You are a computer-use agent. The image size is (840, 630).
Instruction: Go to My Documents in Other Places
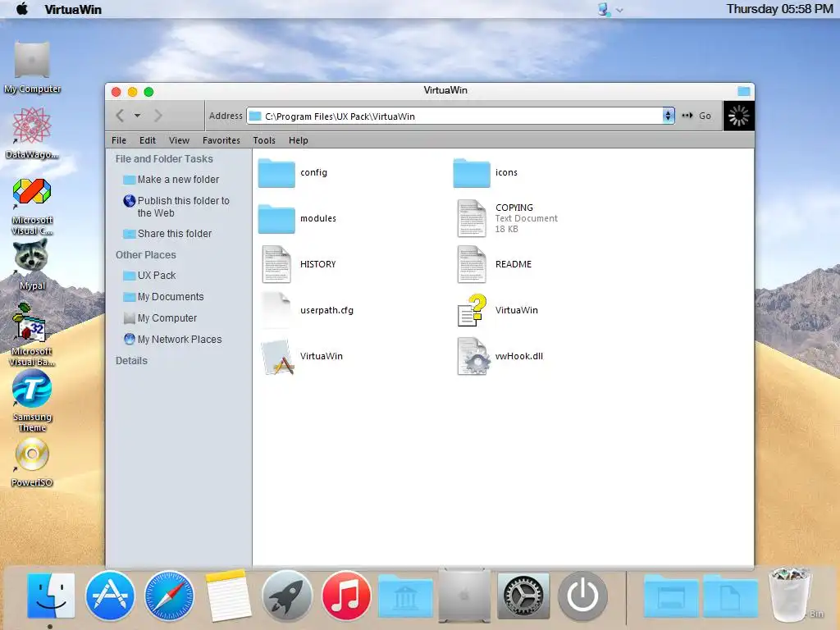coord(163,297)
